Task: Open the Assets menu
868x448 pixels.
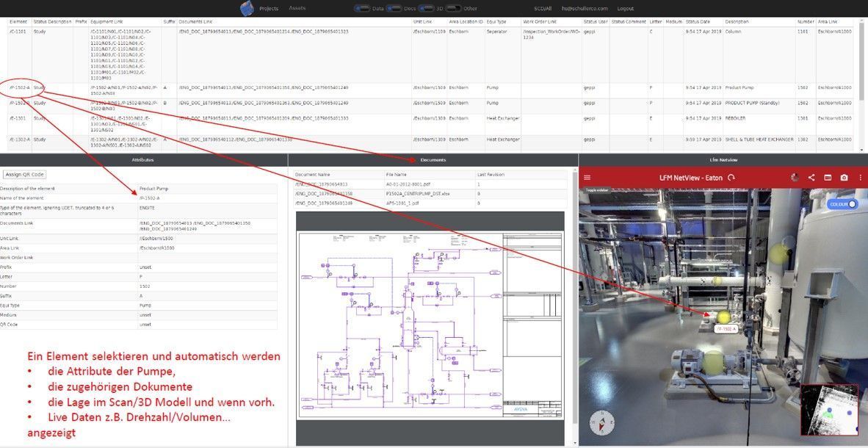Action: pyautogui.click(x=297, y=8)
